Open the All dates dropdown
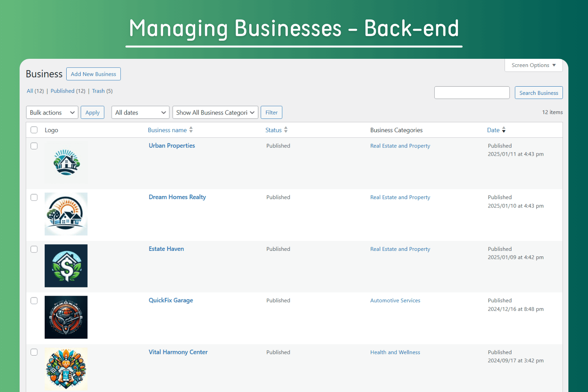 (140, 113)
